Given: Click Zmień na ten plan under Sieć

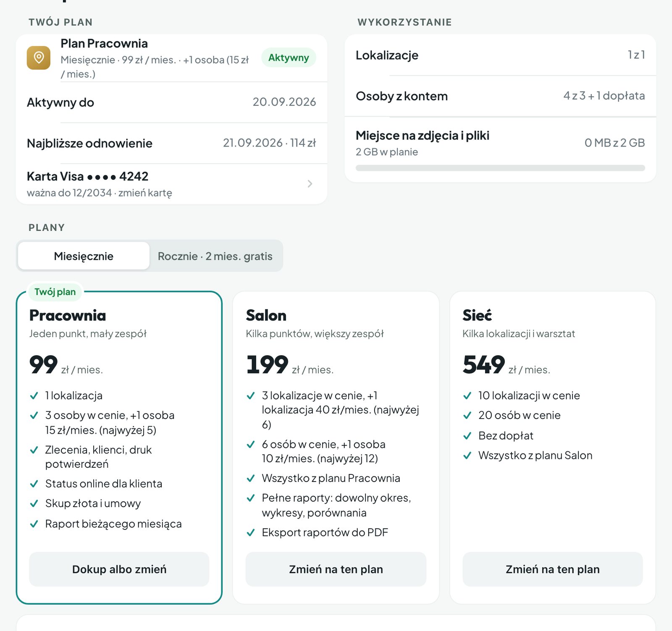Looking at the screenshot, I should [553, 569].
